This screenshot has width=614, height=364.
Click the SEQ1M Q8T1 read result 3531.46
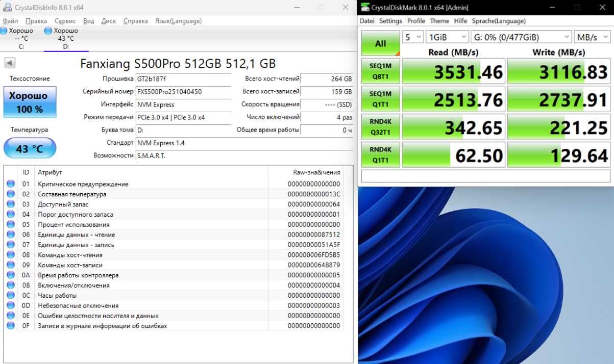454,71
